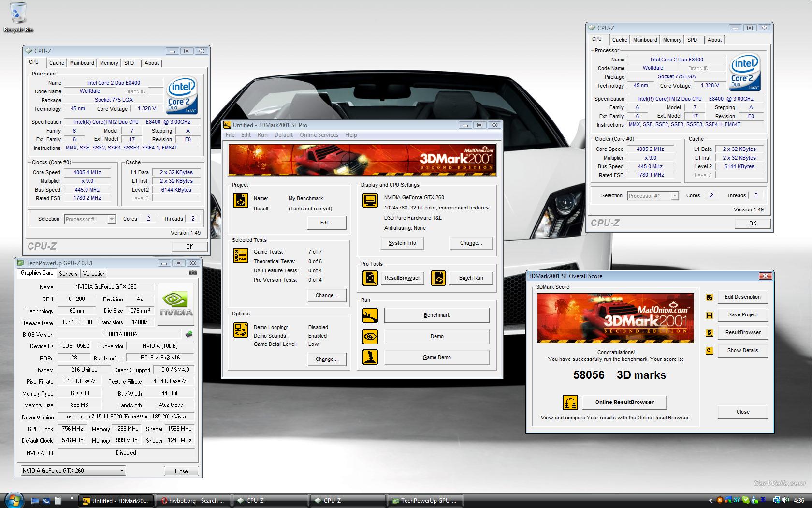Click the Core Speed 4005.4 MHz value
Image resolution: width=812 pixels, height=508 pixels.
click(87, 172)
